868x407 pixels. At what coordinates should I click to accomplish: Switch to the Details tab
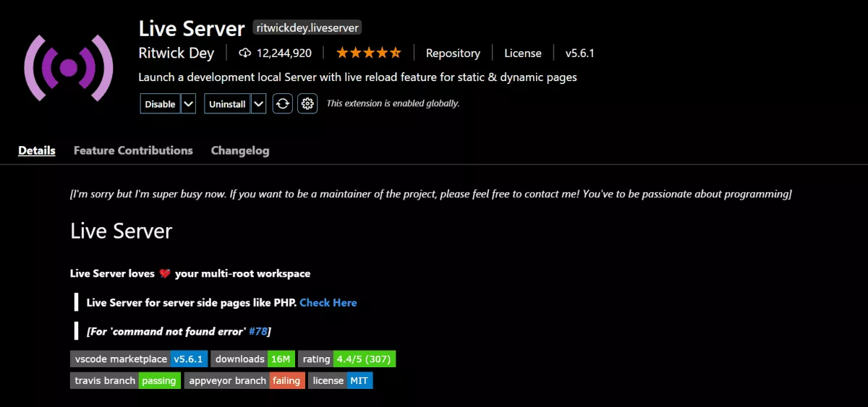click(37, 150)
